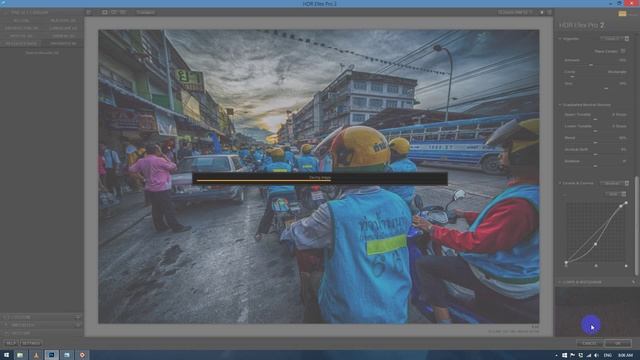Click the Compare button in top toolbar
640x360 pixels.
(145, 13)
